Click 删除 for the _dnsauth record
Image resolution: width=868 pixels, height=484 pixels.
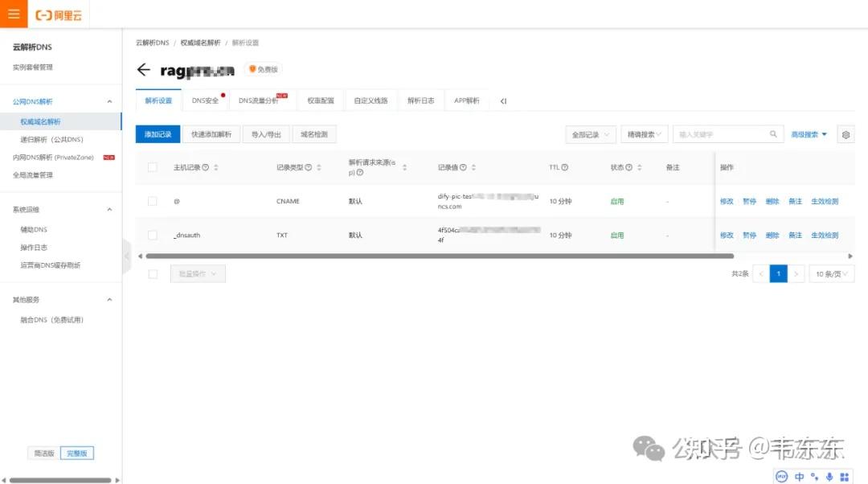tap(772, 235)
